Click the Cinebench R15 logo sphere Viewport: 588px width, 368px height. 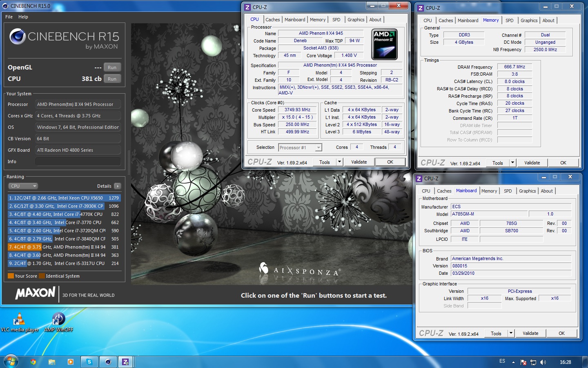coord(18,36)
